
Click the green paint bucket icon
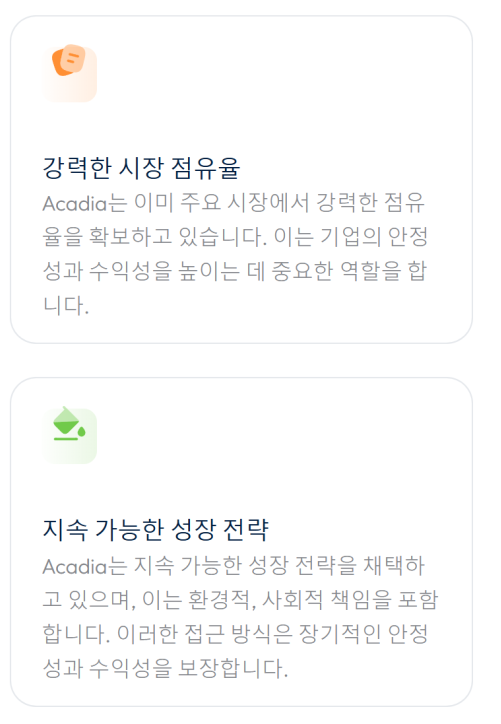[x=69, y=423]
